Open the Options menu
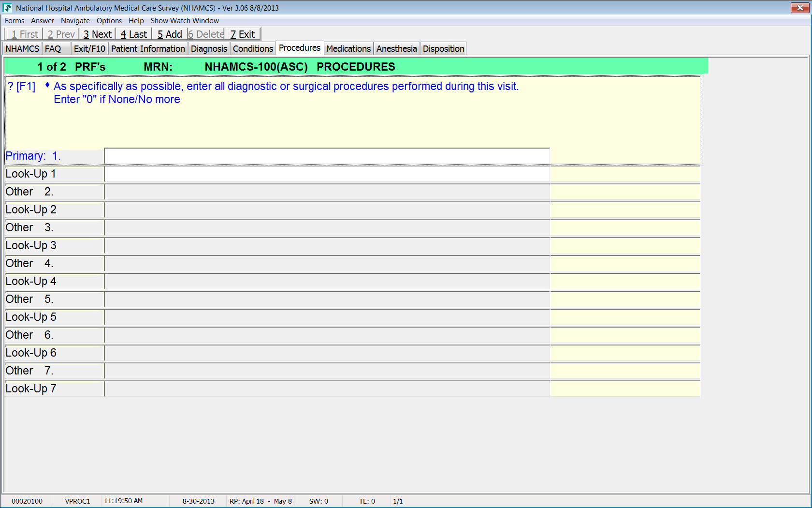 pos(109,21)
